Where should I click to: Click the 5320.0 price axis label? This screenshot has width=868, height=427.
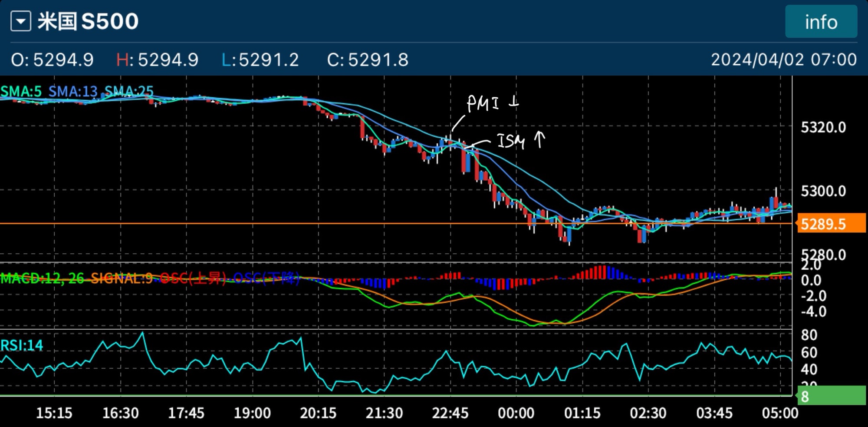click(x=823, y=127)
